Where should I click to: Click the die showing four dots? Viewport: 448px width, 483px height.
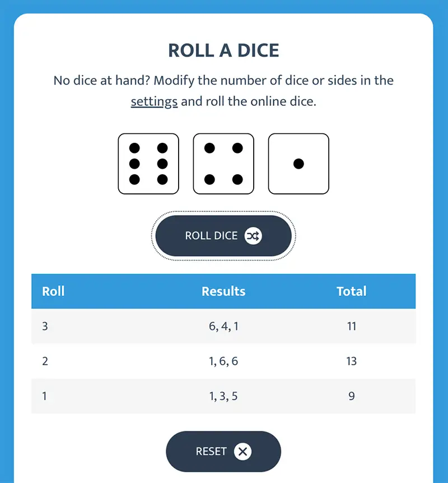click(x=223, y=164)
